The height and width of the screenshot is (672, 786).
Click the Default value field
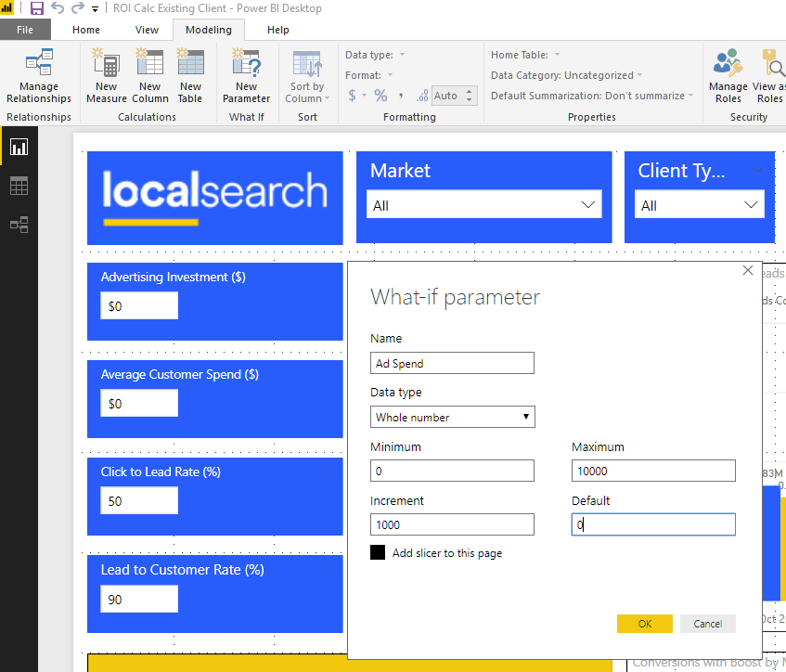pyautogui.click(x=653, y=524)
